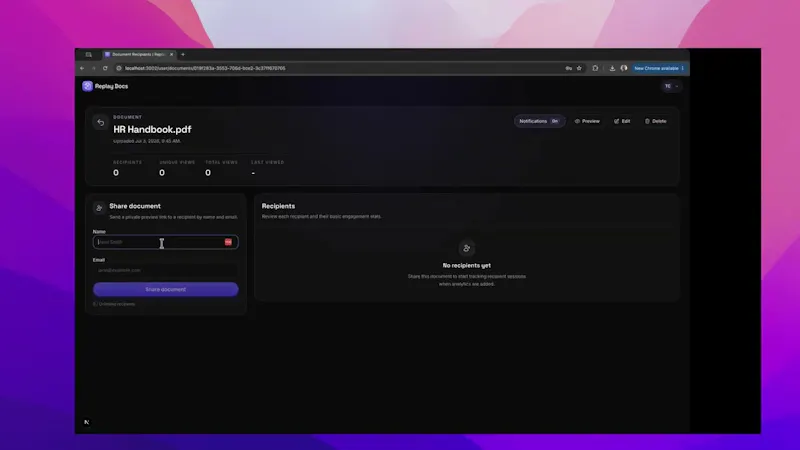The width and height of the screenshot is (800, 450).
Task: Open the password key icon in address bar
Action: [x=568, y=68]
